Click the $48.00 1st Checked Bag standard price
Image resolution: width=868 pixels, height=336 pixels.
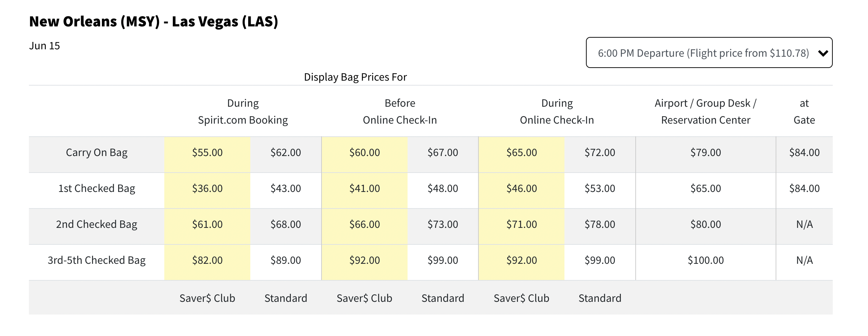pos(443,188)
